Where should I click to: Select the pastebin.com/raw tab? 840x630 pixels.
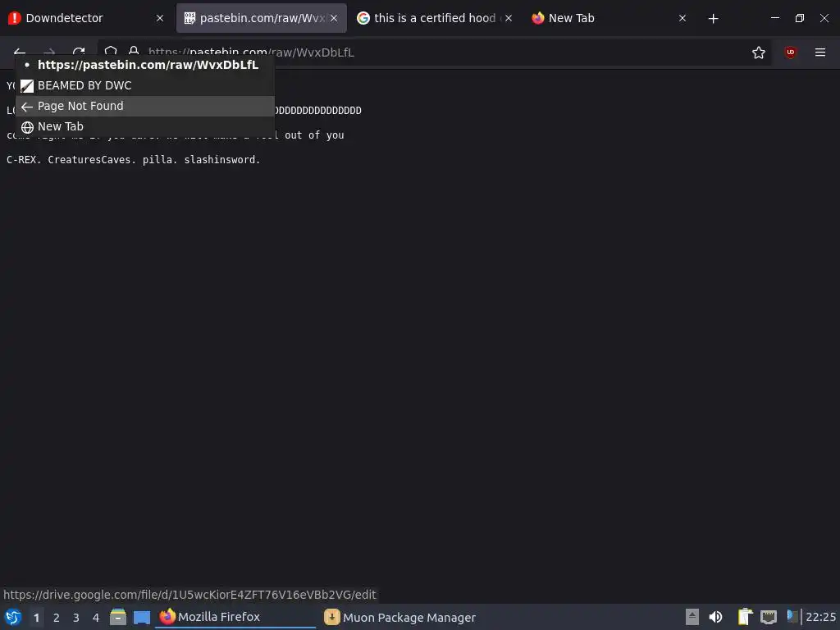[262, 18]
